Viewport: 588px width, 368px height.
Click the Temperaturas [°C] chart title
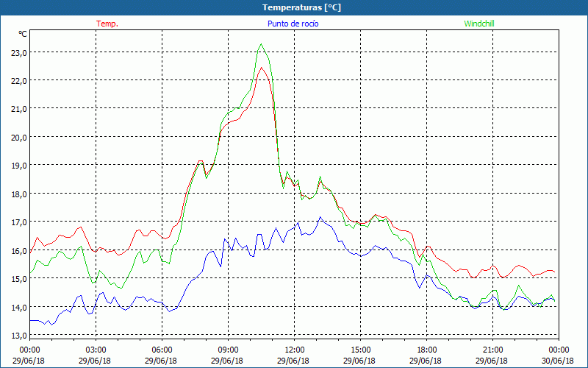coord(301,7)
